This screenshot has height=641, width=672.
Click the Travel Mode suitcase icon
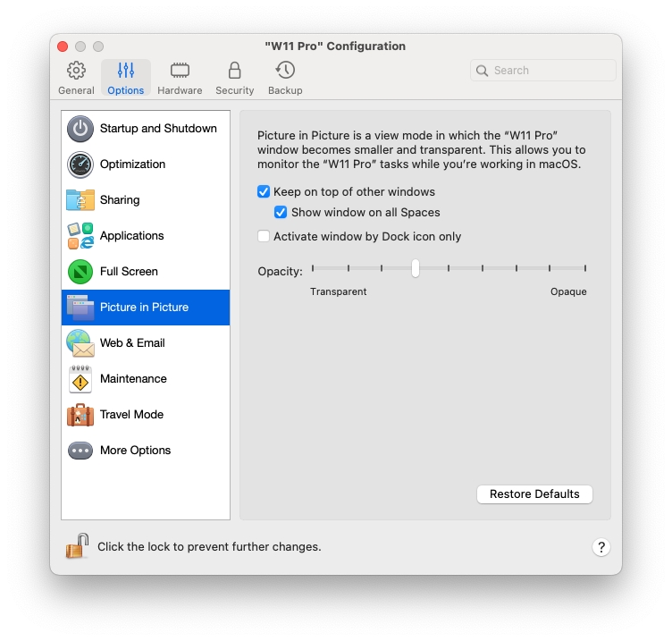(80, 415)
